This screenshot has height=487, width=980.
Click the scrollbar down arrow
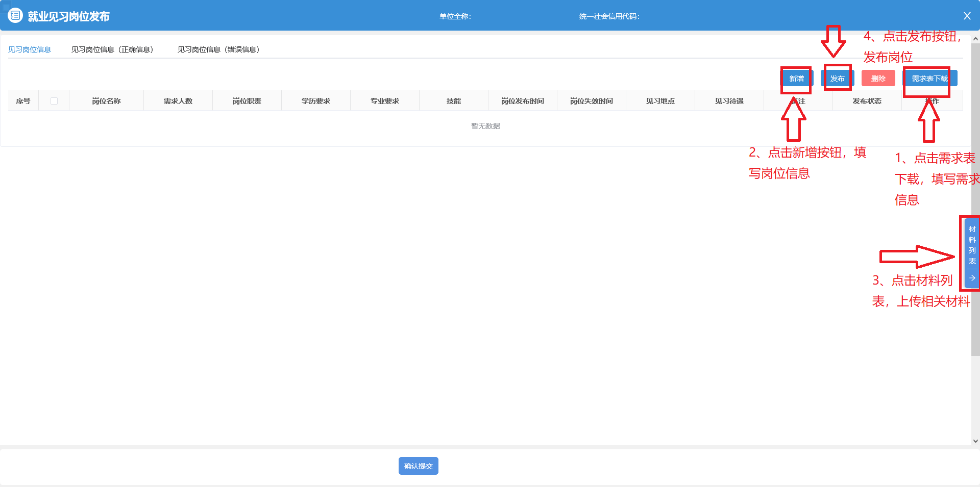[x=975, y=441]
